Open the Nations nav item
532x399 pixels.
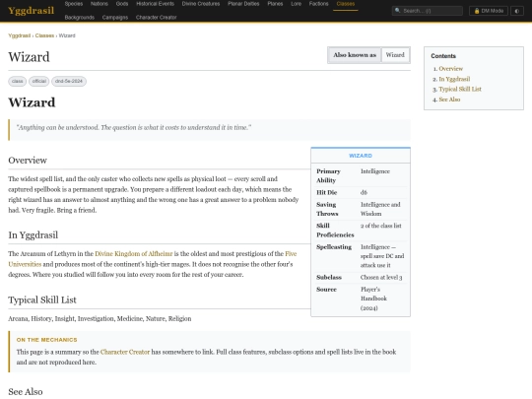click(100, 4)
